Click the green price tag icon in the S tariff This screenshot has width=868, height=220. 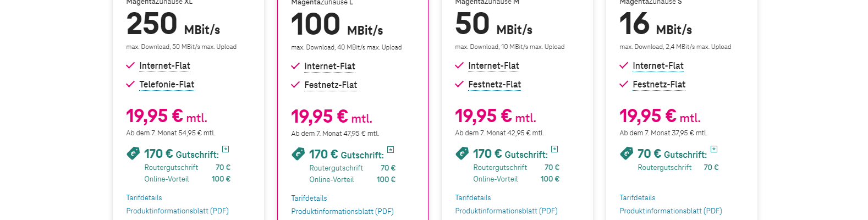[x=627, y=153]
